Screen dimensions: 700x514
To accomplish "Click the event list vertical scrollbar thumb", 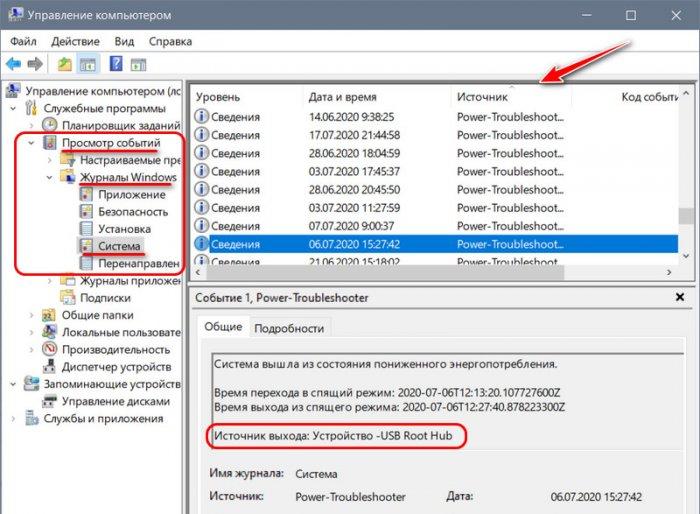I will point(686,215).
